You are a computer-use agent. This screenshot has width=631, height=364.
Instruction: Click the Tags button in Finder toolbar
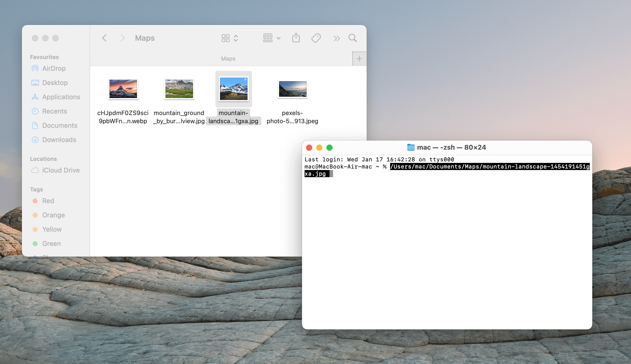[x=316, y=38]
